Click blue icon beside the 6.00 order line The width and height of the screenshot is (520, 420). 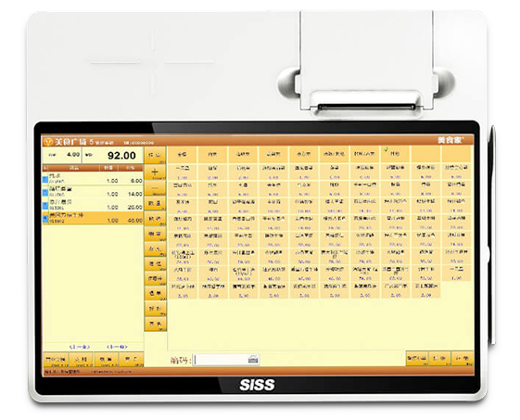[45, 180]
